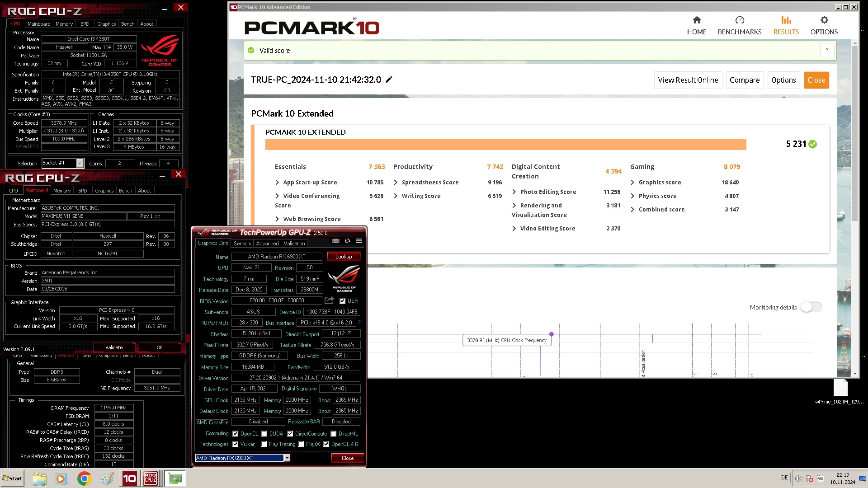The image size is (868, 488).
Task: Toggle the Vulkan checkbox
Action: point(236,444)
